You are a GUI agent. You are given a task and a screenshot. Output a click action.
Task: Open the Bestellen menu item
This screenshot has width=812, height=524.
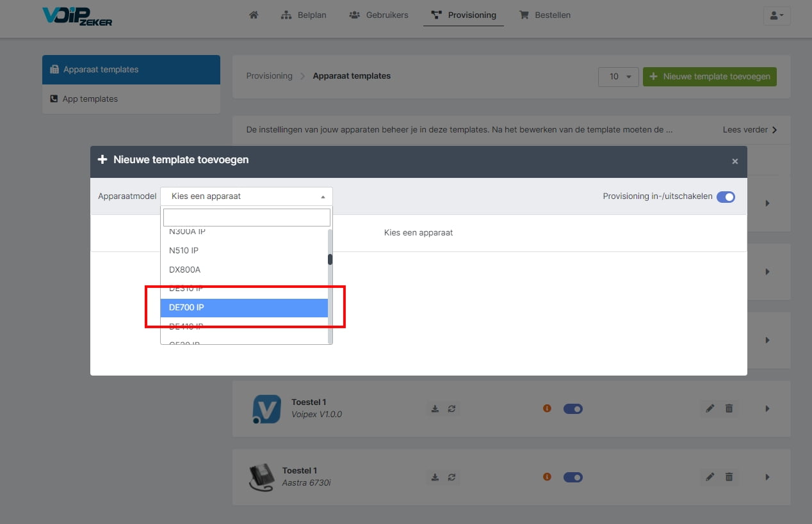(x=544, y=15)
